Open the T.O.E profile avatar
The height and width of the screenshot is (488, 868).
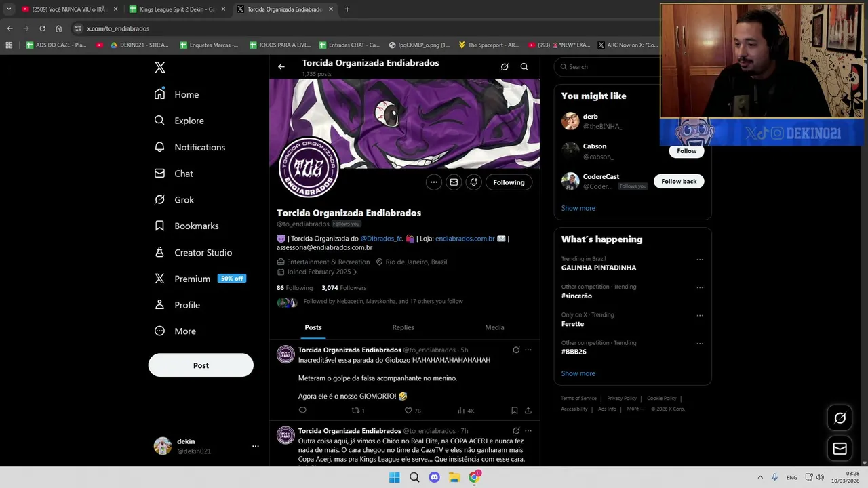tap(309, 167)
